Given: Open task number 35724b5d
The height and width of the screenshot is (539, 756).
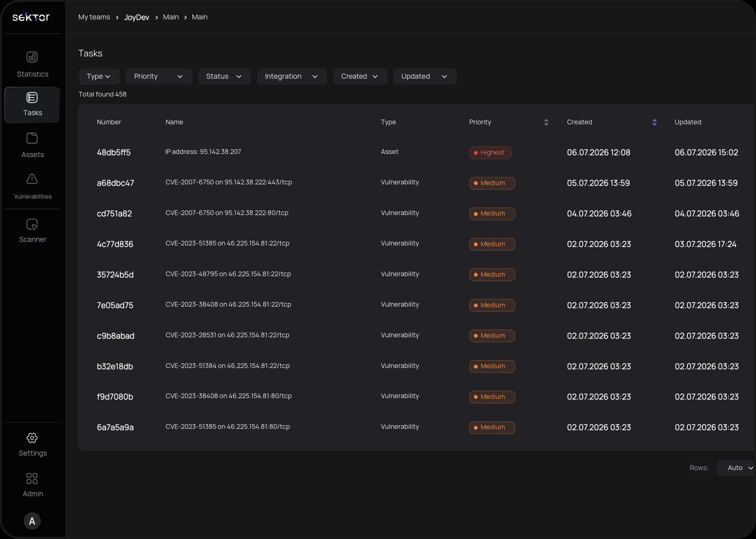Looking at the screenshot, I should tap(115, 274).
